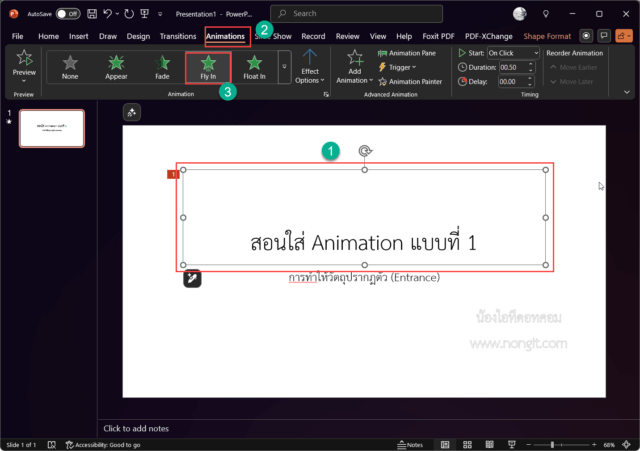Open the Start On Click dropdown
640x451 pixels.
point(513,53)
